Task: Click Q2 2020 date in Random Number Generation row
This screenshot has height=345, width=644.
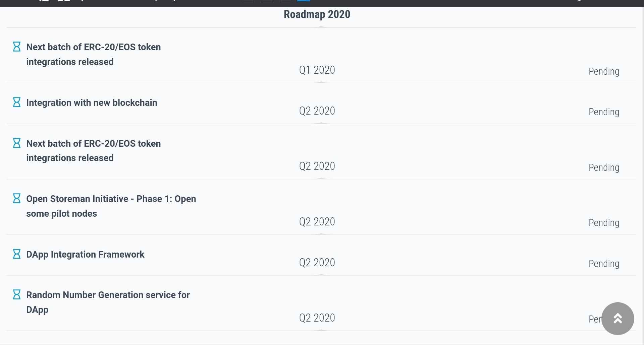Action: pos(317,318)
